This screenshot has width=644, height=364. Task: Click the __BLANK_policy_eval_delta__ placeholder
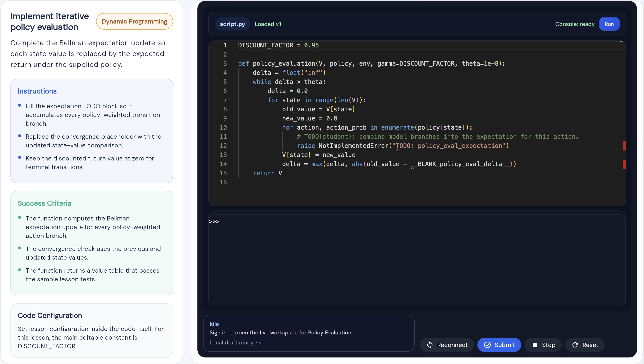coord(460,164)
